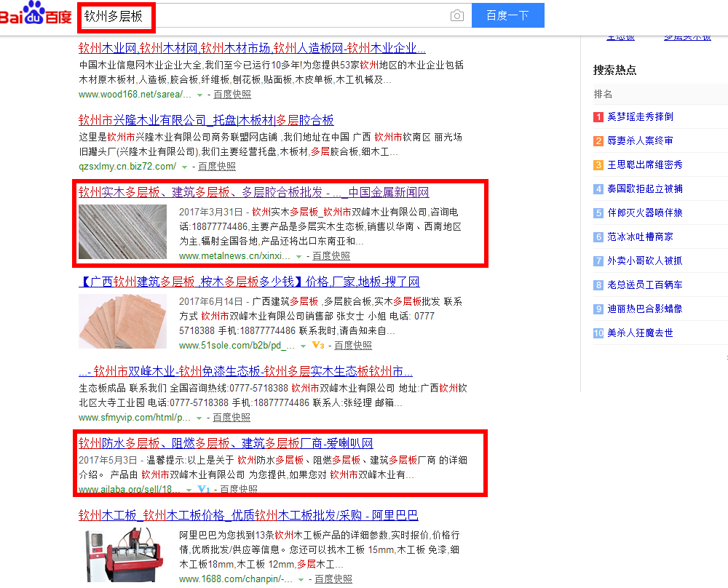Image resolution: width=728 pixels, height=588 pixels.
Task: Open hot search 外卖小哥砍人被抓
Action: 645,261
